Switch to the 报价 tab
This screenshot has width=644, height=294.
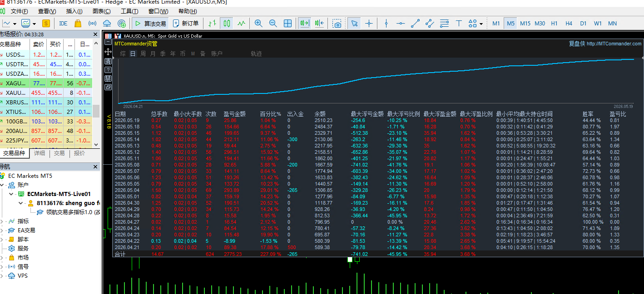(x=79, y=153)
